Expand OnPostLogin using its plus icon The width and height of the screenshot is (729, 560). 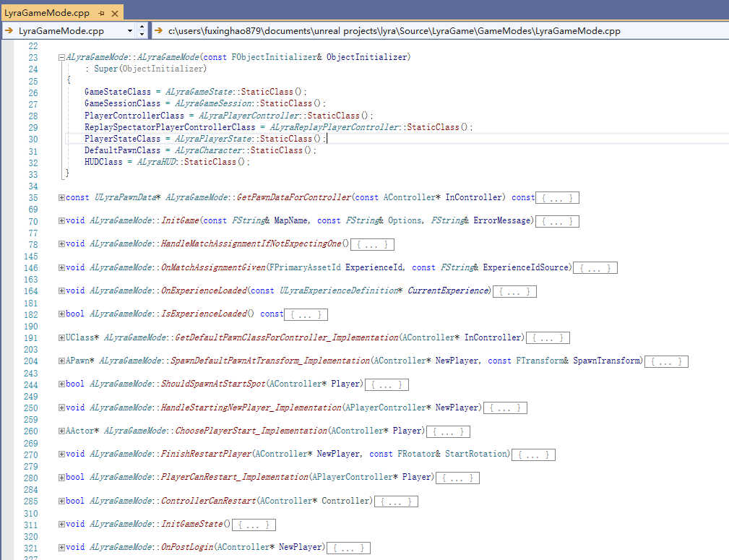[61, 548]
